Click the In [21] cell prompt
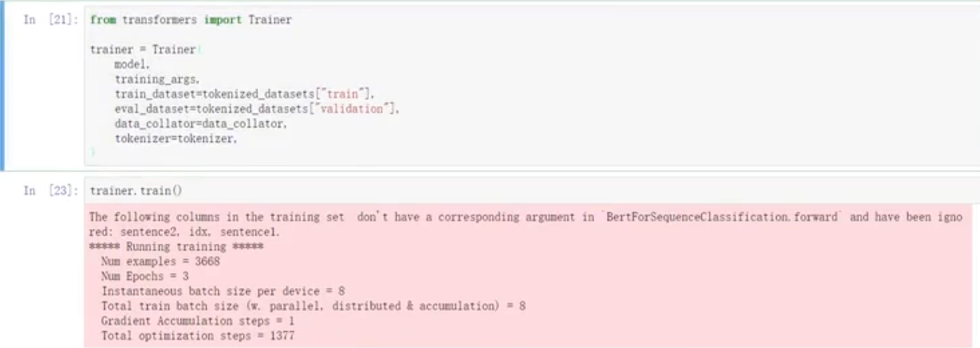Image resolution: width=980 pixels, height=348 pixels. point(50,20)
